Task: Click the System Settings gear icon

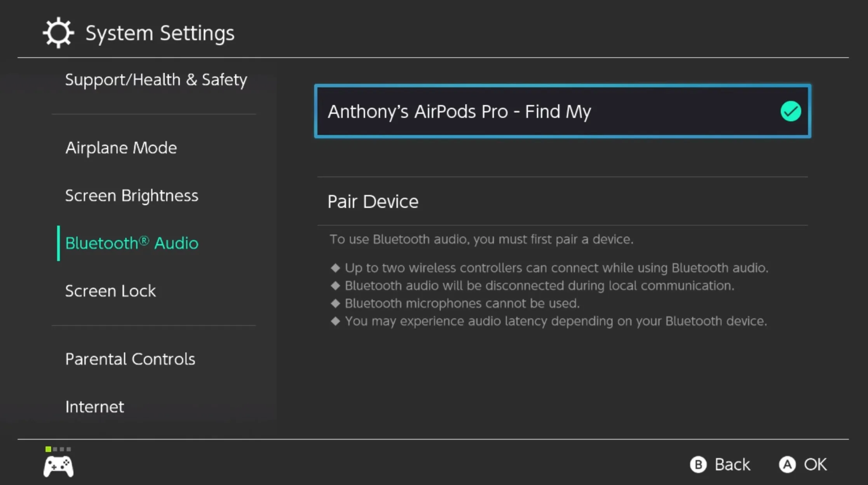Action: click(58, 33)
